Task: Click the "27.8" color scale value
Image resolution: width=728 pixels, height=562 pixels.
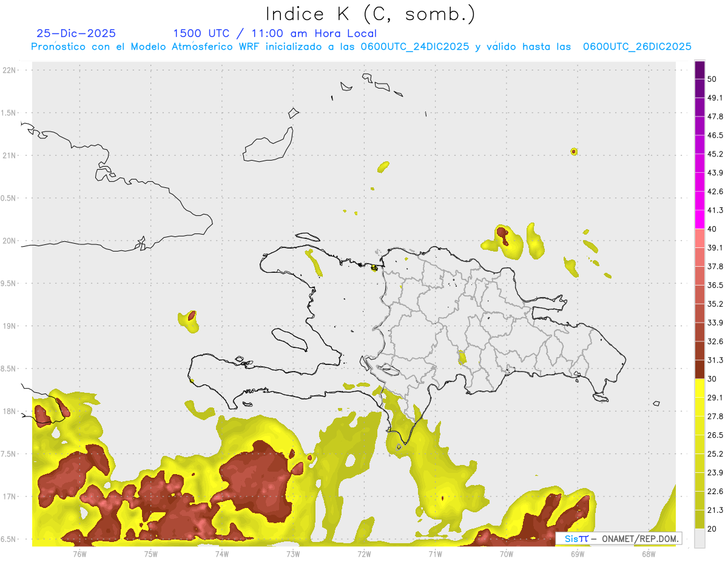Action: coord(716,416)
